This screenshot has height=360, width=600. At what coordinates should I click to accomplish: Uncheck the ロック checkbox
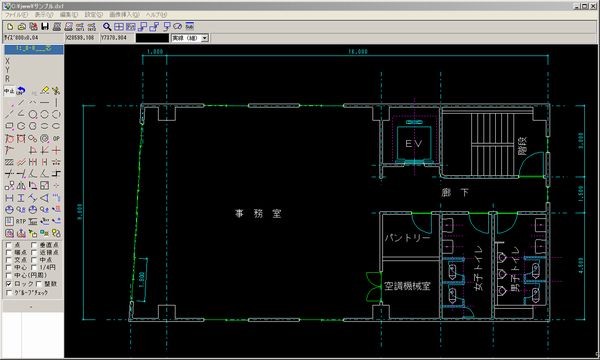tap(9, 284)
